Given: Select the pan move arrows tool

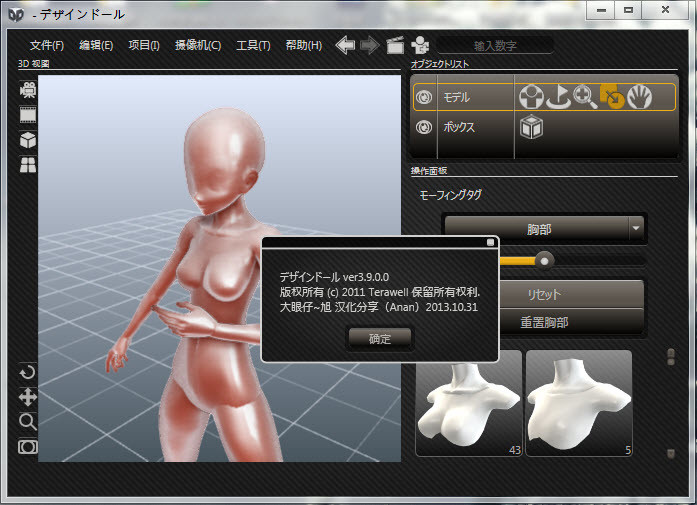Looking at the screenshot, I should pos(28,397).
